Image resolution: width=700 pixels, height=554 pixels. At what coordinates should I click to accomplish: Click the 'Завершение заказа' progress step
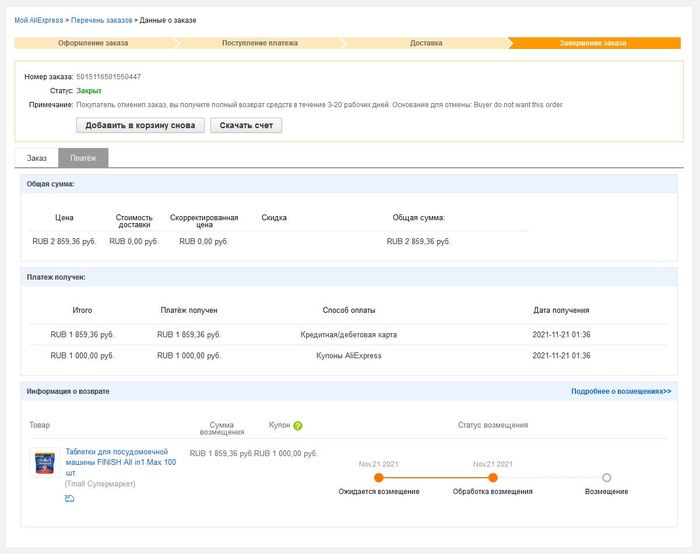click(x=594, y=43)
